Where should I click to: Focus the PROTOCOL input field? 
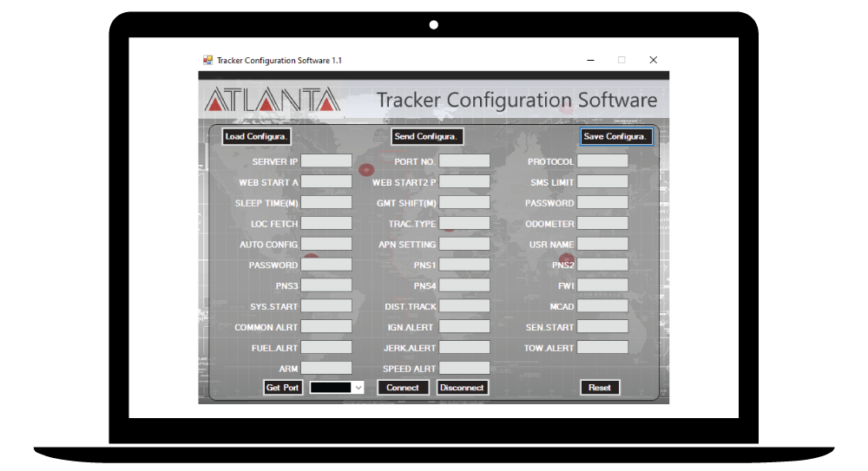(x=603, y=161)
